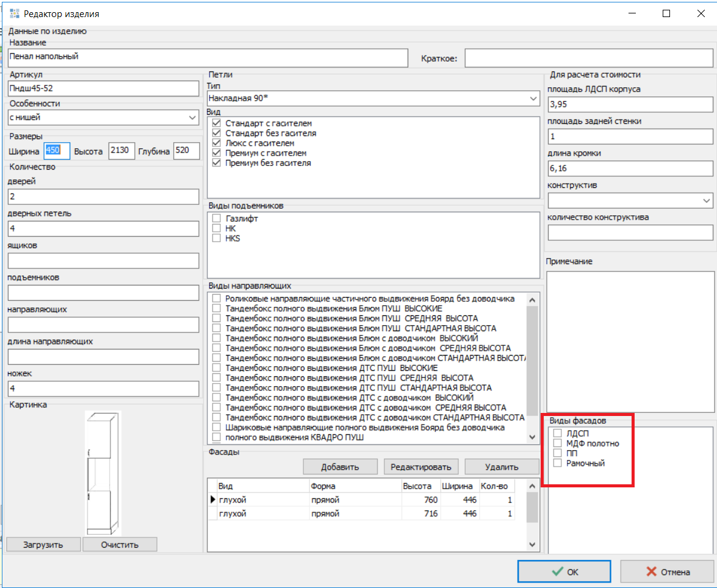Select the cabinet preview picture
The image size is (717, 588).
[103, 473]
